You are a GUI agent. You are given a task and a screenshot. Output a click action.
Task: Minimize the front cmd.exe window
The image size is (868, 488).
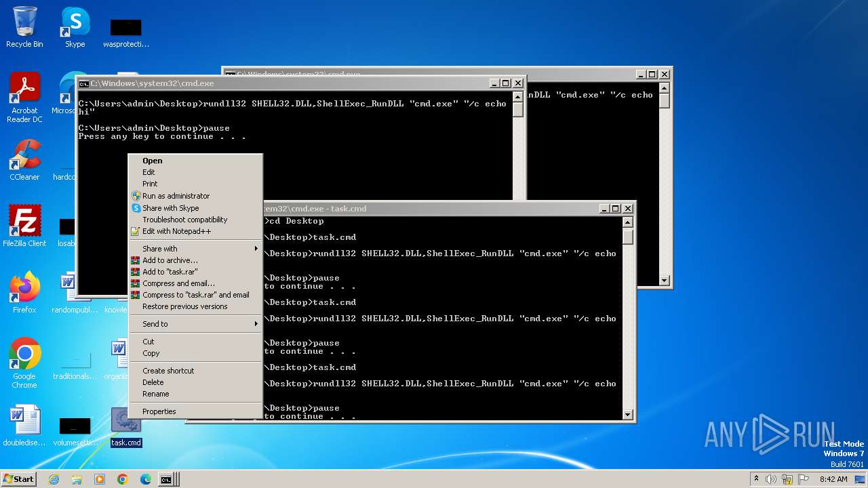494,83
